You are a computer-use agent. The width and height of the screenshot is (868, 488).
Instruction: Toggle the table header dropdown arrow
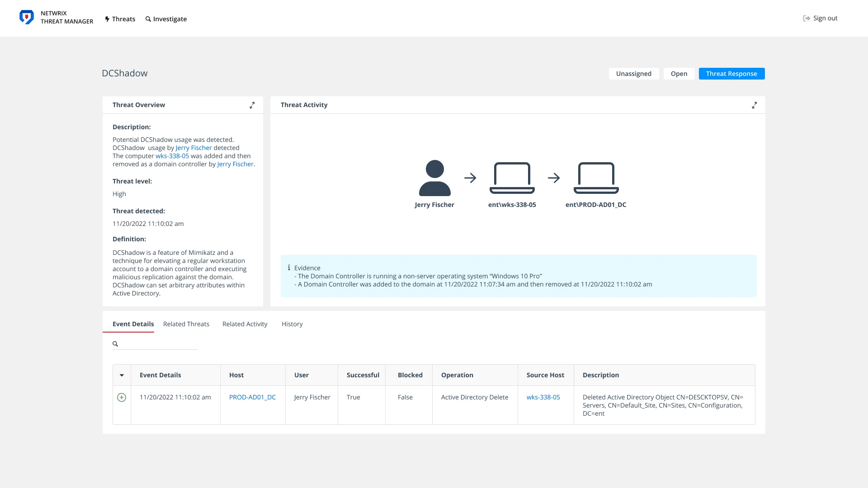coord(122,375)
